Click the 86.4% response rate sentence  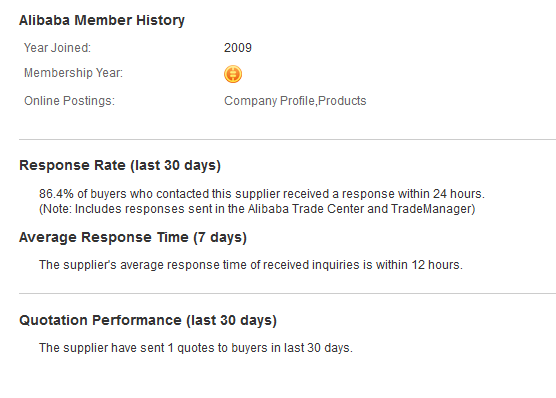[262, 194]
